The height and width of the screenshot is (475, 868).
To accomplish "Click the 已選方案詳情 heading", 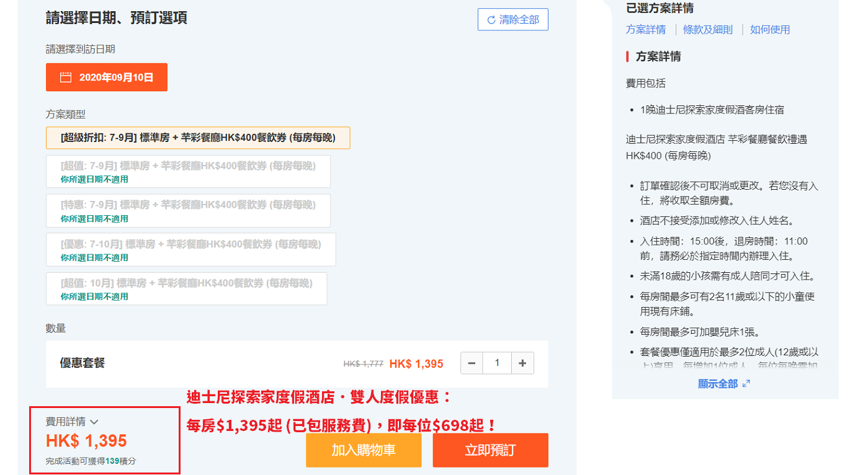I will (660, 8).
